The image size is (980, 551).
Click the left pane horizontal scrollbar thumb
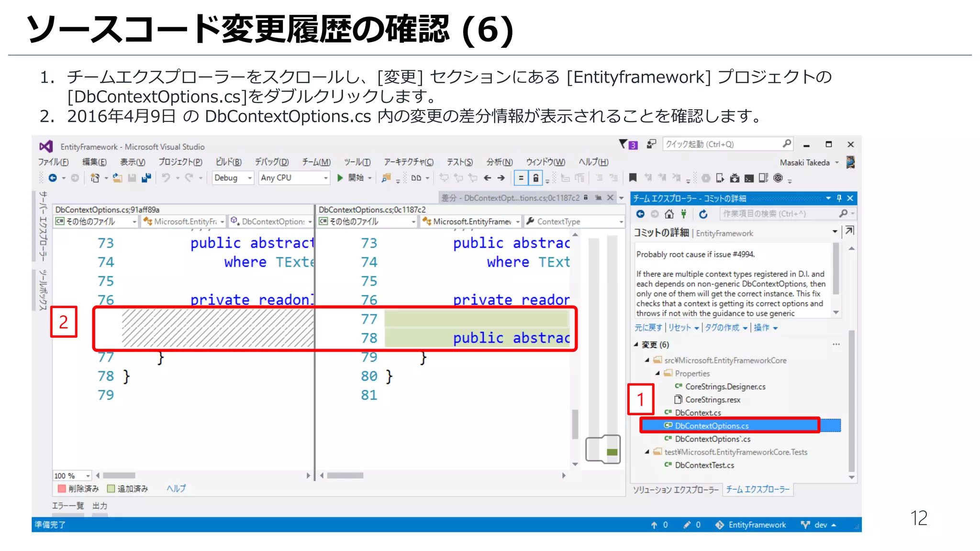(x=119, y=476)
